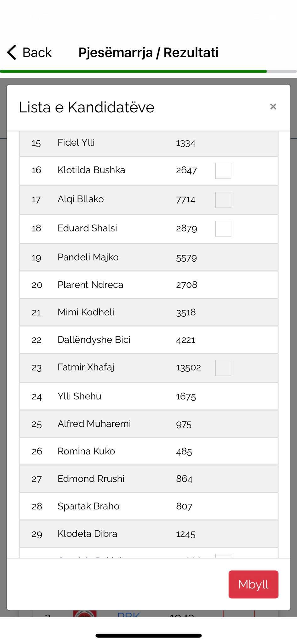Tick the checkbox for Klotilda Bushka

click(223, 171)
